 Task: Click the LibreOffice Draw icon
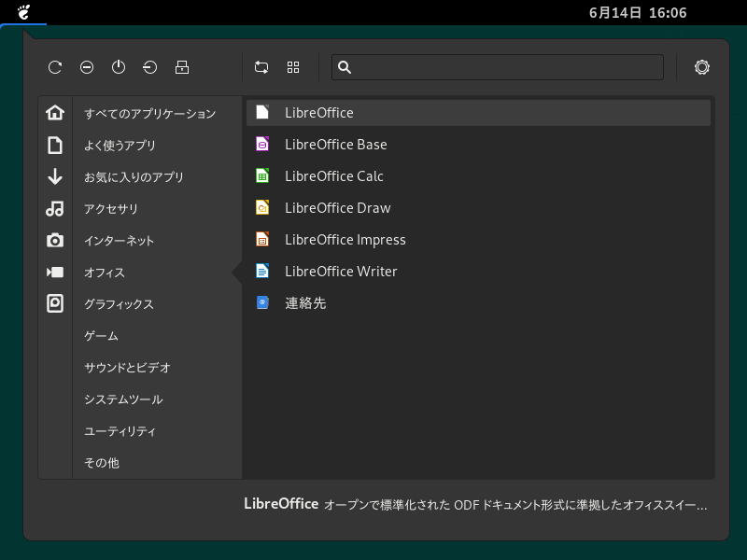coord(262,207)
